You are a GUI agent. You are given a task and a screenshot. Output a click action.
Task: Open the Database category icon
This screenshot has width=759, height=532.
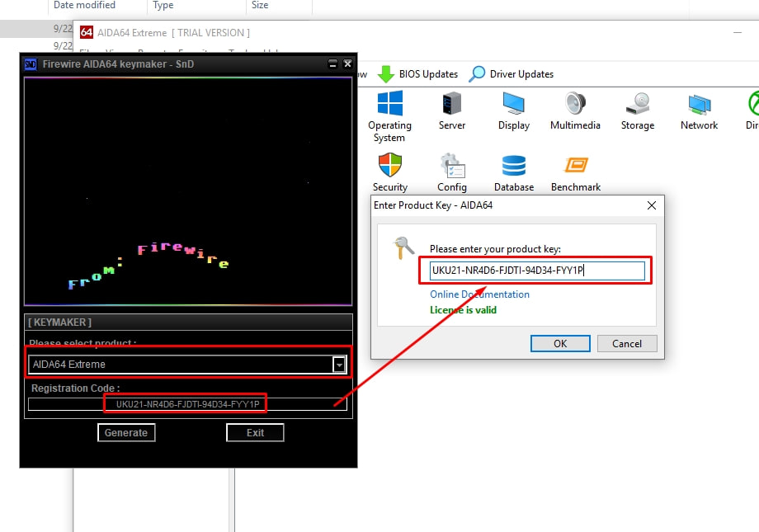(x=514, y=166)
